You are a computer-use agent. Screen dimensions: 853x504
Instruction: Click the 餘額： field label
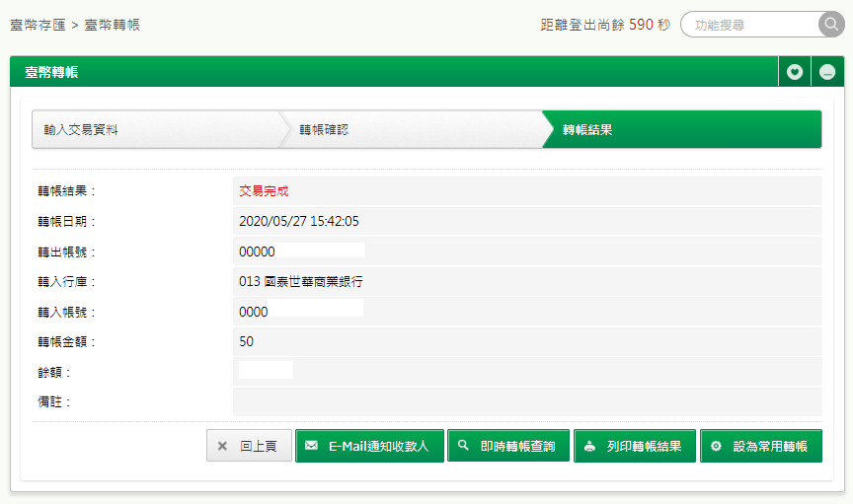click(54, 373)
